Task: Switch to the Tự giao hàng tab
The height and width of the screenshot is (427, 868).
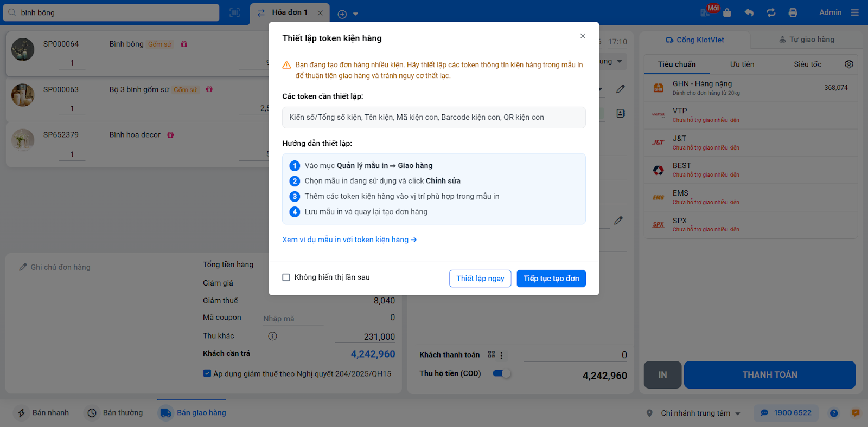Action: 807,40
